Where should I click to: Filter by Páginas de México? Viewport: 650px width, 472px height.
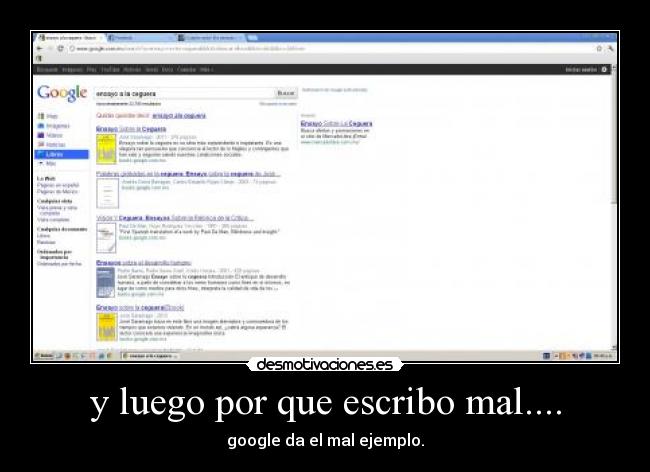(x=57, y=191)
